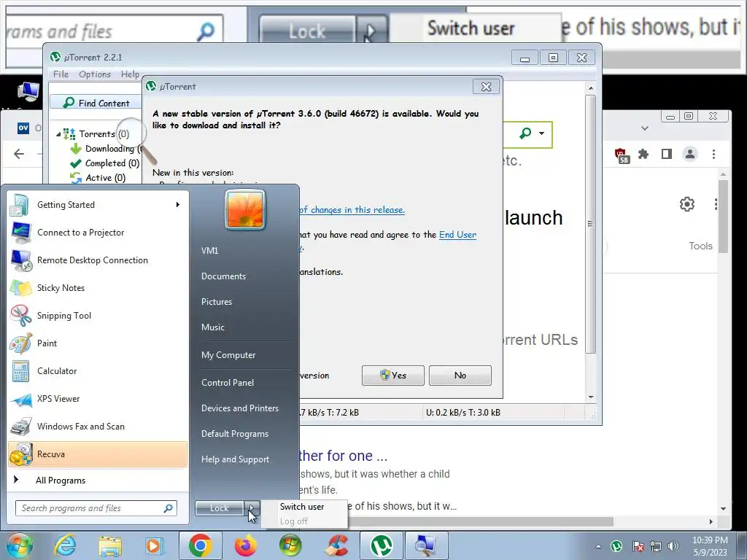This screenshot has width=747, height=560.
Task: Open Windows Explorer from taskbar
Action: coord(110,545)
